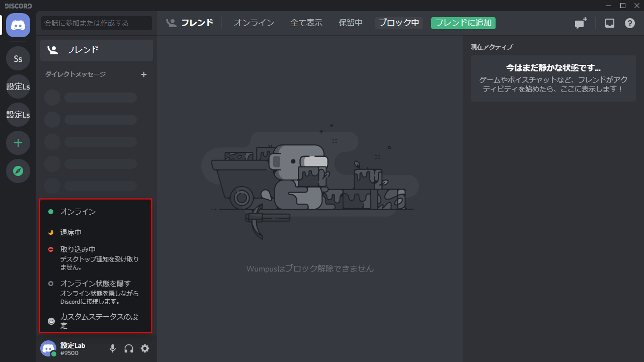
Task: Open Explore Public Servers compass icon
Action: (18, 171)
